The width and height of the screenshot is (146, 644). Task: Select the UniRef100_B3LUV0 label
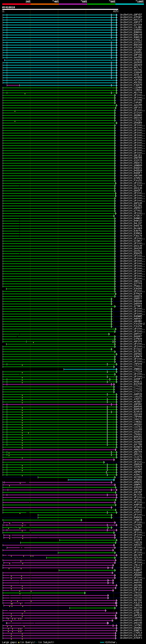(131, 635)
